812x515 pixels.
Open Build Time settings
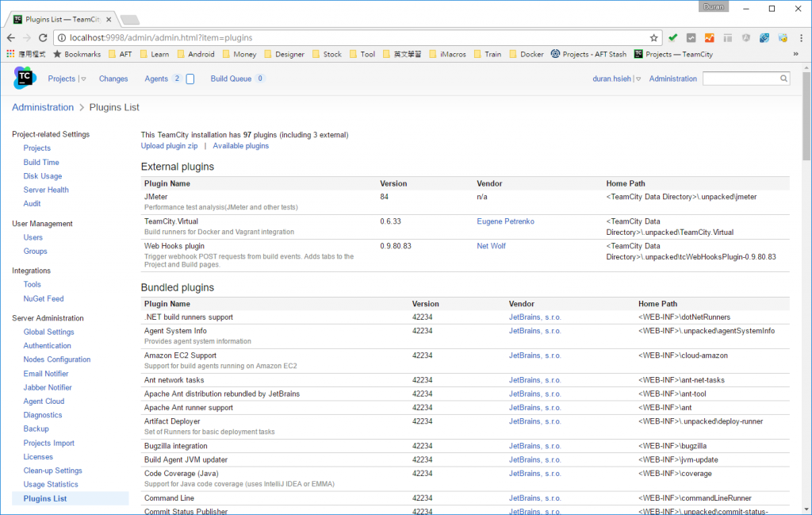point(41,162)
